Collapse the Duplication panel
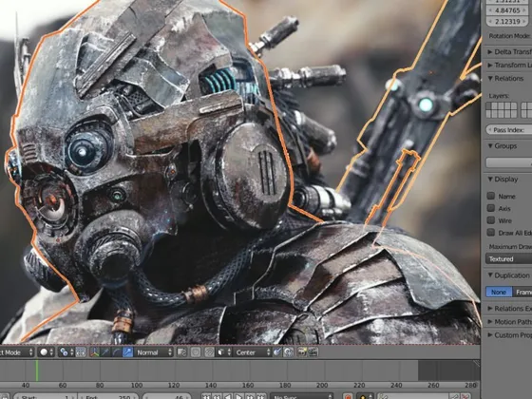Screen dimensions: 532x399 [x=508, y=275]
